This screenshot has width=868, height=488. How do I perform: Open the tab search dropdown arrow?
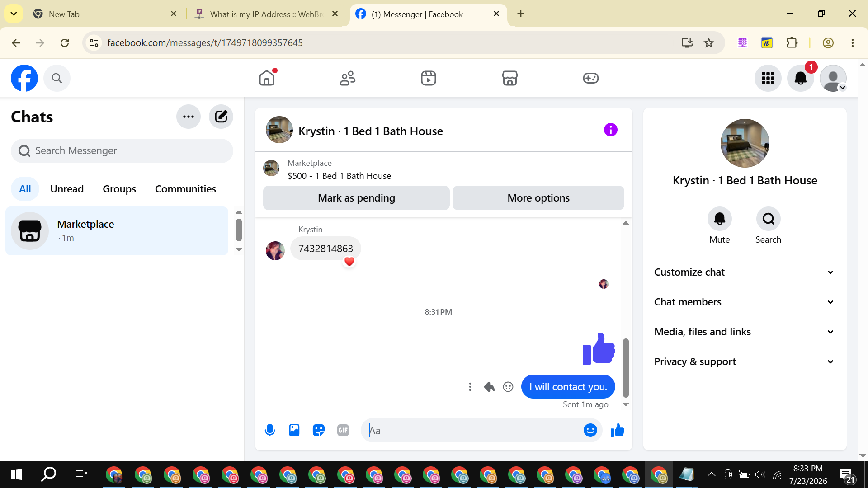[14, 14]
